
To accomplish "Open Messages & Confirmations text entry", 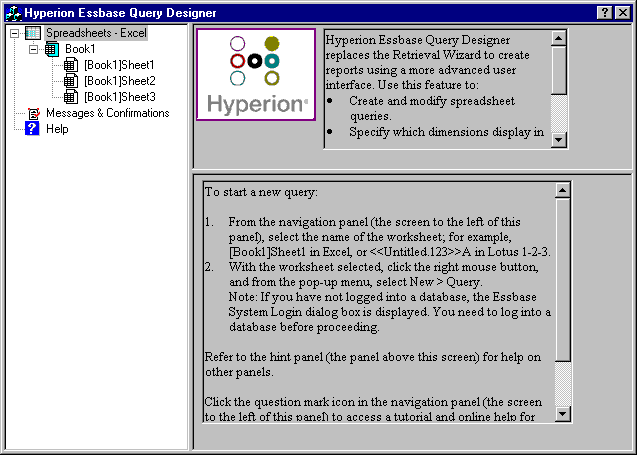I will tap(107, 113).
